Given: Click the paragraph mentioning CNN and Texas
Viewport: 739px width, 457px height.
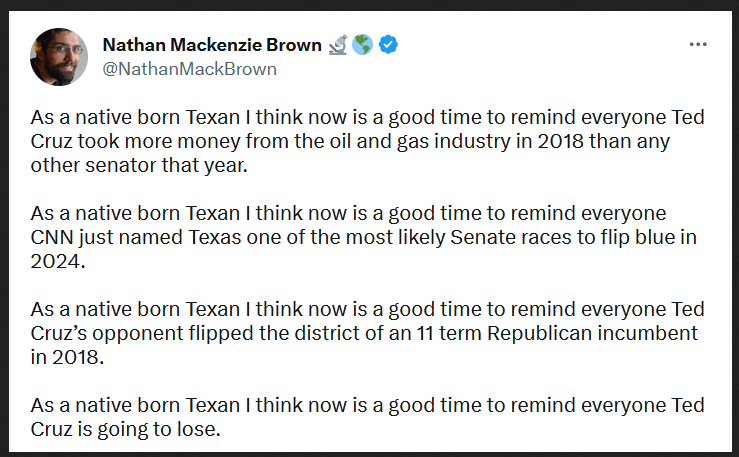Looking at the screenshot, I should point(364,237).
